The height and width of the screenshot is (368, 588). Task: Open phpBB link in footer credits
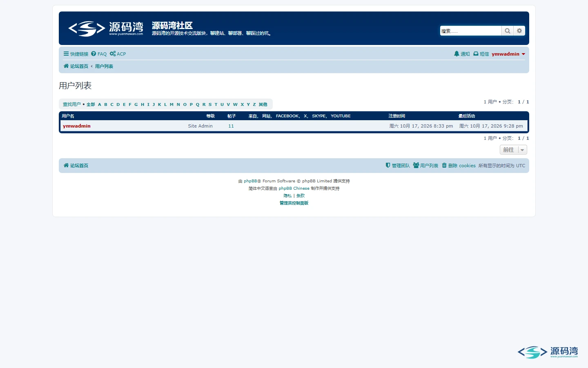coord(250,181)
